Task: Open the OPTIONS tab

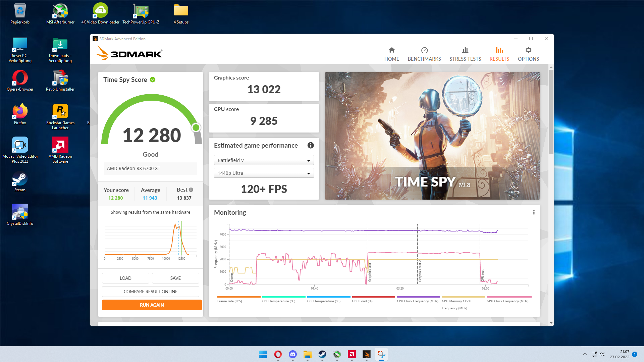Action: click(528, 54)
